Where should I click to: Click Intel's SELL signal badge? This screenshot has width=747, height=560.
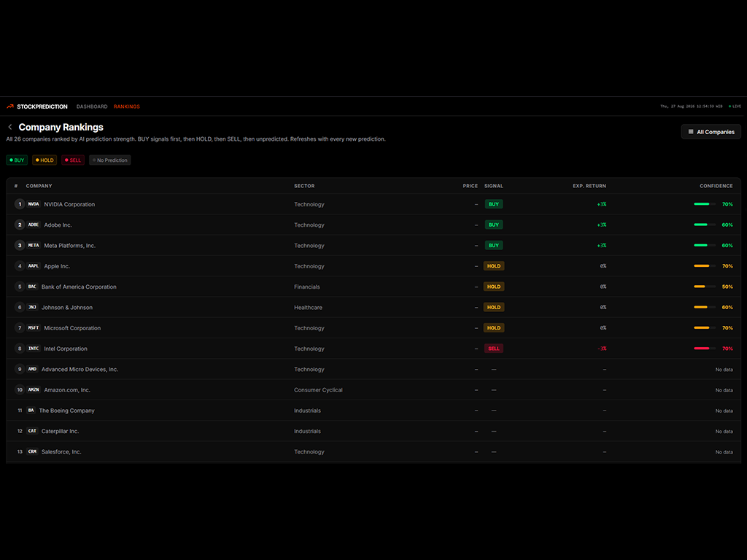click(494, 349)
